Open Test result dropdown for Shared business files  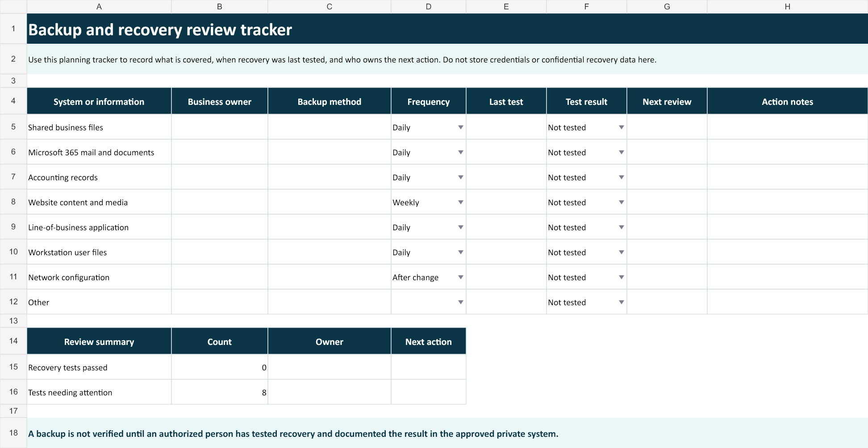point(621,128)
